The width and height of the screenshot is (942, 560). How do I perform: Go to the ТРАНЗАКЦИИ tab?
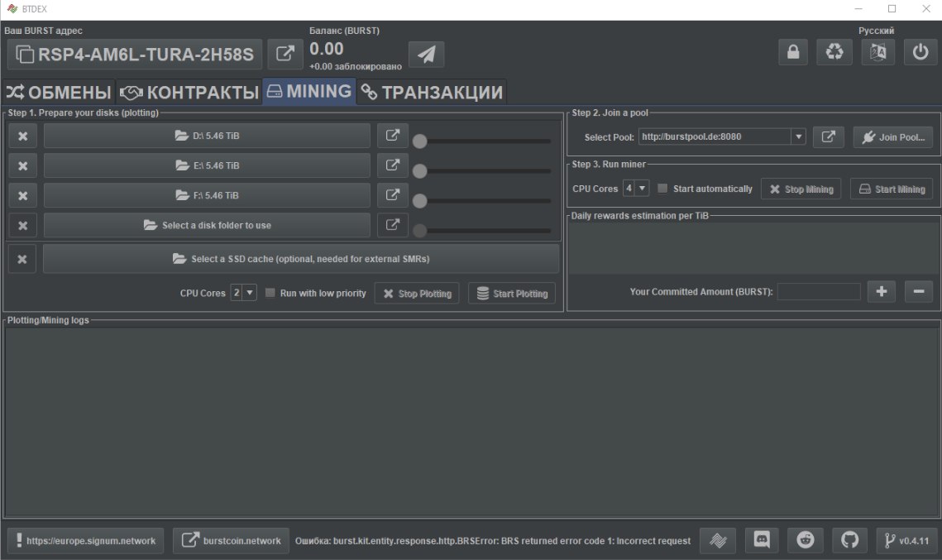coord(432,92)
